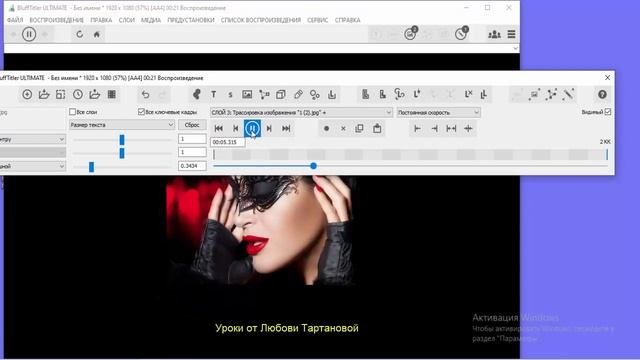This screenshot has height=360, width=640.
Task: Click the community people icon in the main window
Action: [x=494, y=34]
